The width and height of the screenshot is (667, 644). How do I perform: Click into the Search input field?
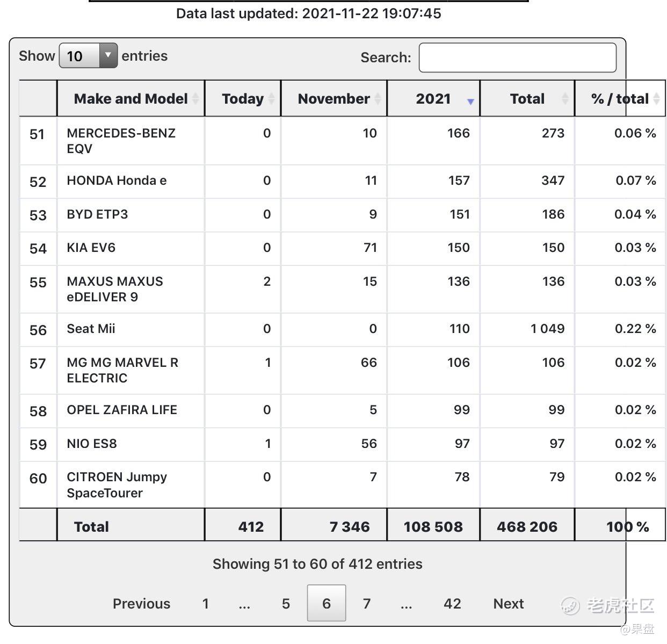517,57
